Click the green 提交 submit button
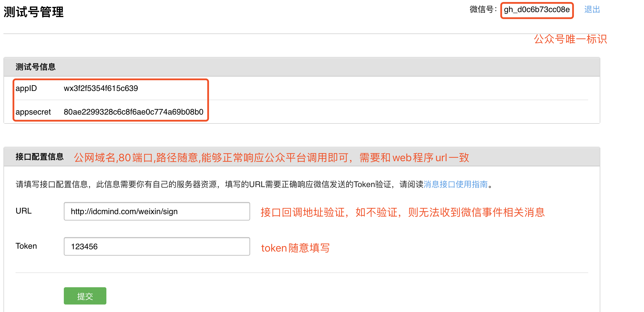The image size is (644, 312). [85, 296]
